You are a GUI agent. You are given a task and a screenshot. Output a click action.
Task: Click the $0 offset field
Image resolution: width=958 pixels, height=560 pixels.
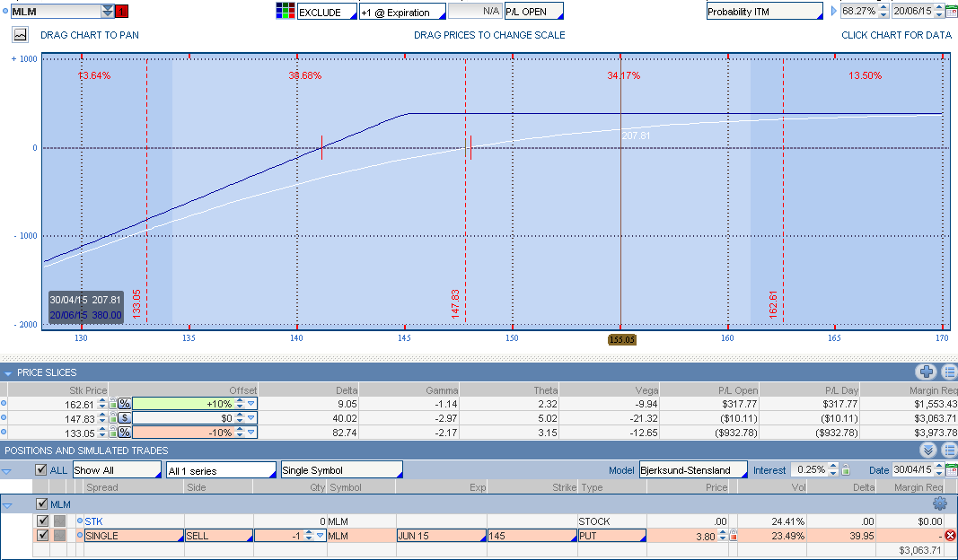pos(194,417)
